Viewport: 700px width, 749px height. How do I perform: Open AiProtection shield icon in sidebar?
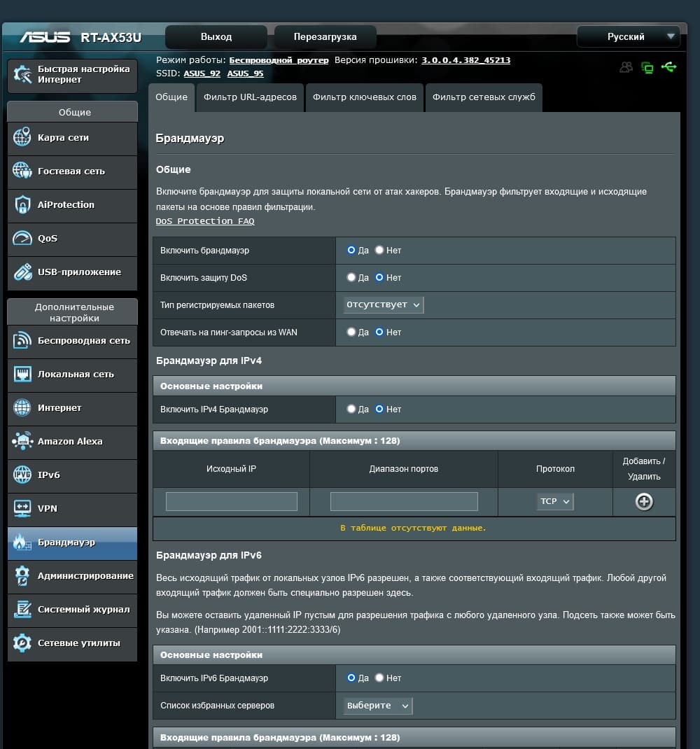click(22, 204)
